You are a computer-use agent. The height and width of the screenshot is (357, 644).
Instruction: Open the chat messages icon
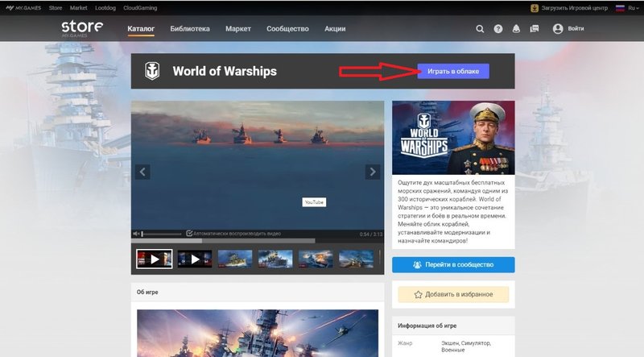click(535, 29)
